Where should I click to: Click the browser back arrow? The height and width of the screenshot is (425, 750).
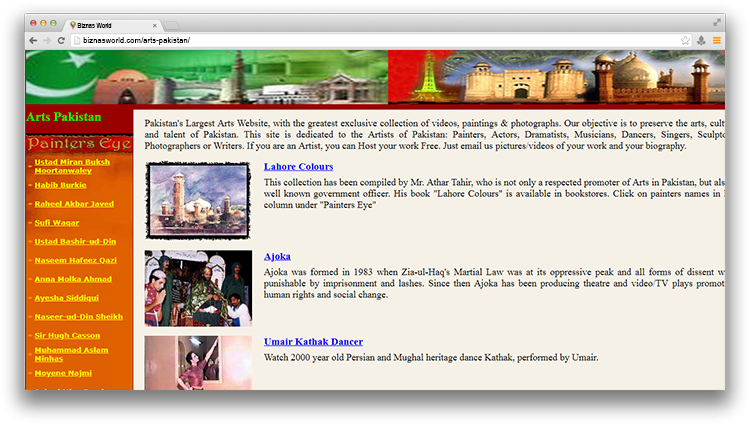coord(33,40)
